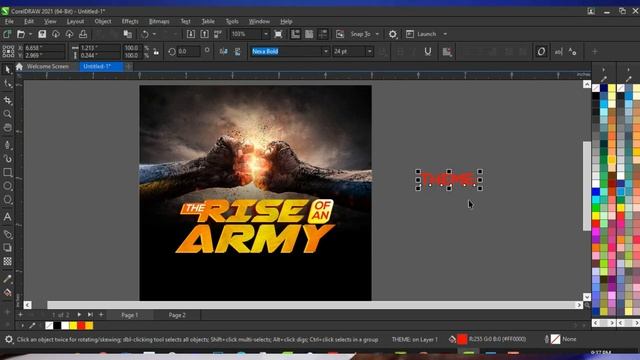This screenshot has height=360, width=640.
Task: Open the font size dropdown arrow
Action: (369, 51)
